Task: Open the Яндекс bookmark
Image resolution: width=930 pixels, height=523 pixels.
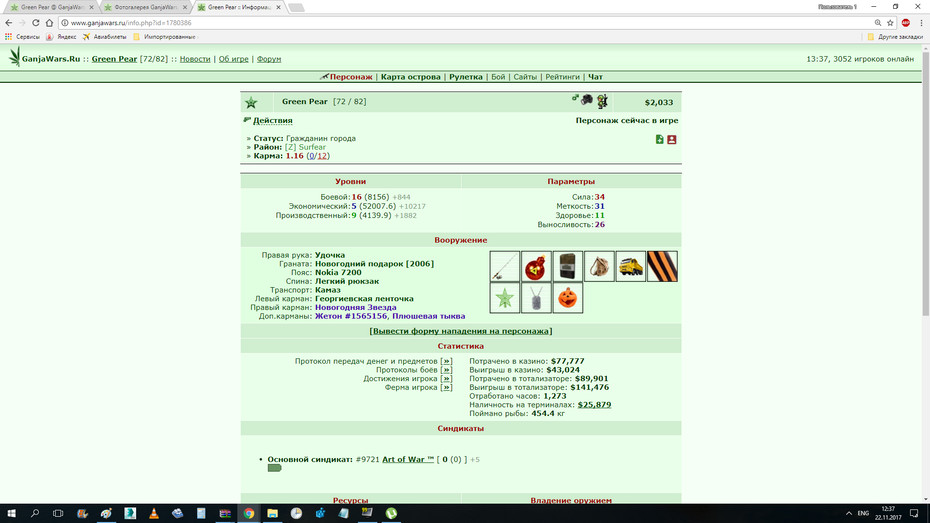Action: pyautogui.click(x=61, y=37)
